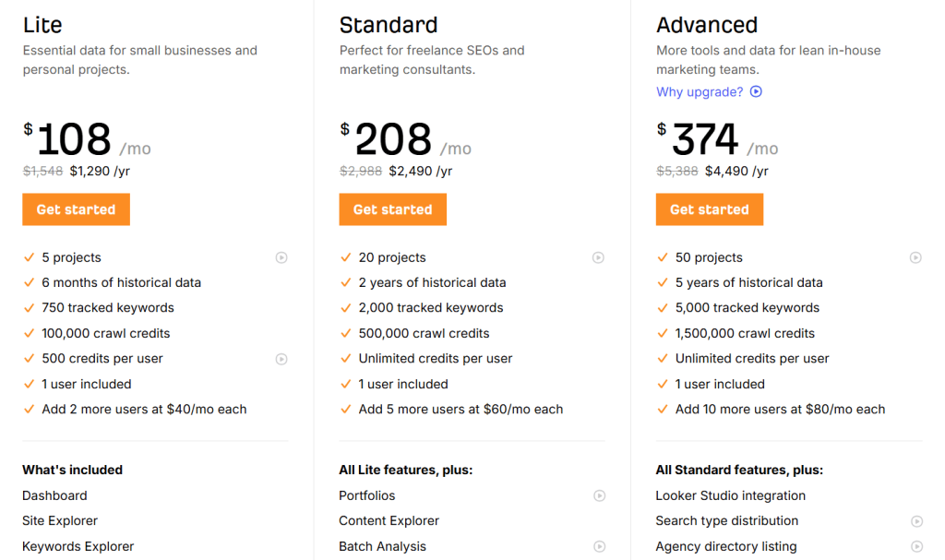Select Dashboard in the What's included list

[x=54, y=495]
